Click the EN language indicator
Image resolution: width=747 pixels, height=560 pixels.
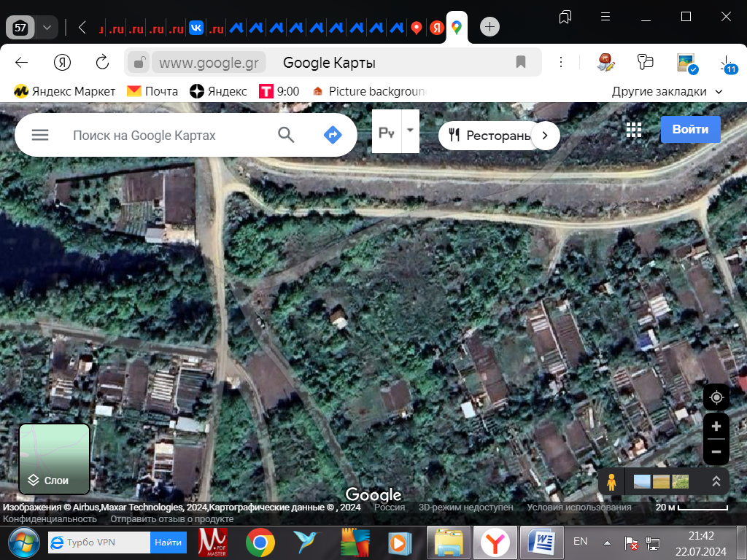[580, 542]
